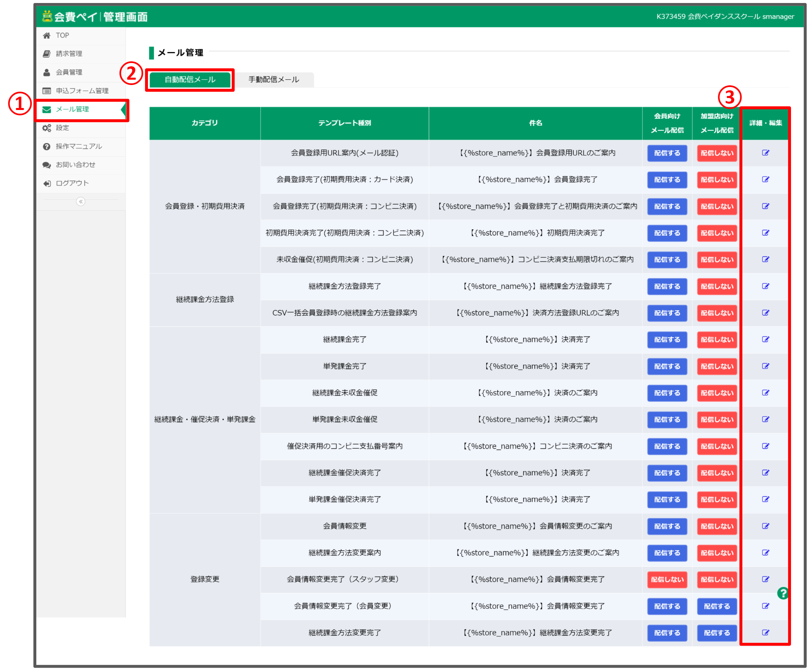Open 会員管理 in the sidebar

(69, 72)
